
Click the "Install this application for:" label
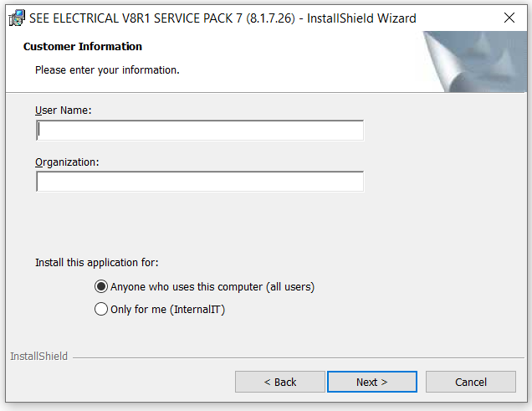97,263
